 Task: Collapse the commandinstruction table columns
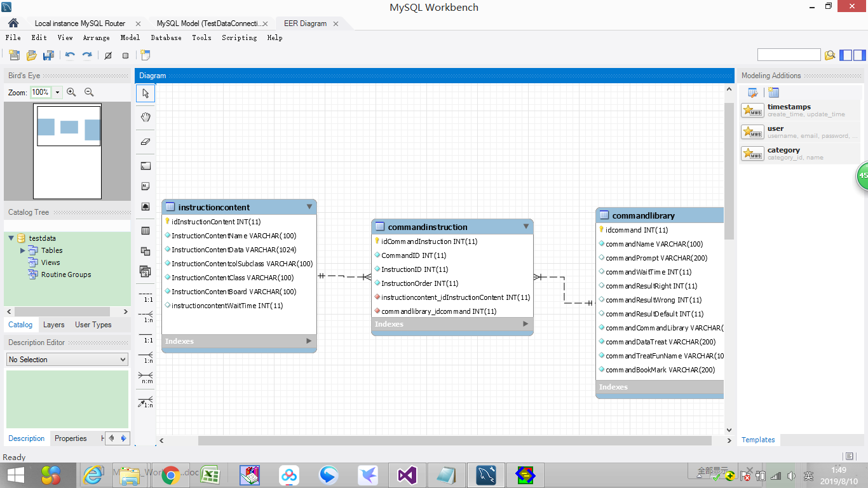[526, 226]
